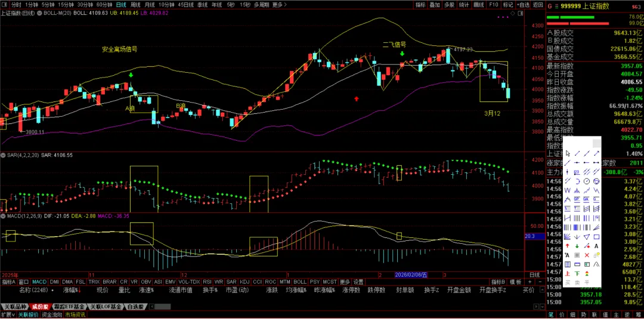Open the 关联LOF基金 tab
The image size is (644, 319).
[106, 306]
